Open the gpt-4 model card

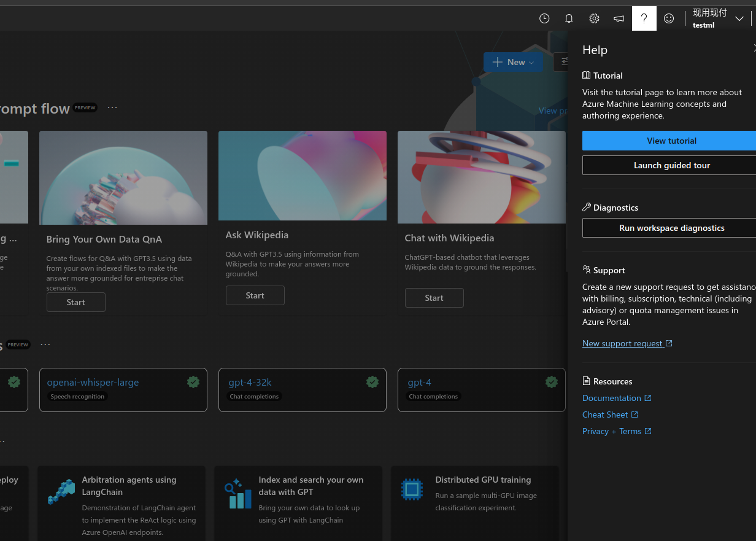(x=482, y=390)
